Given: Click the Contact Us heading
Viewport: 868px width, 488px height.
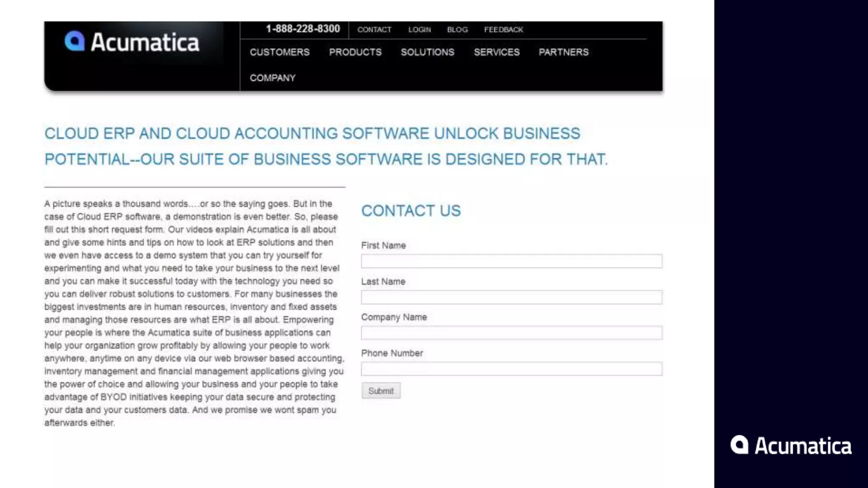Looking at the screenshot, I should click(411, 211).
